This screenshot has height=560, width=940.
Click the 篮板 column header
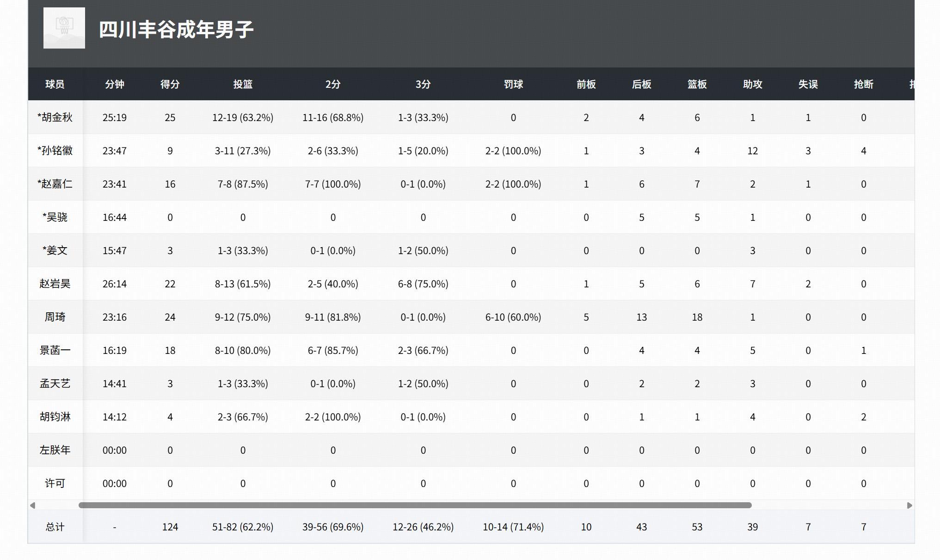click(697, 84)
